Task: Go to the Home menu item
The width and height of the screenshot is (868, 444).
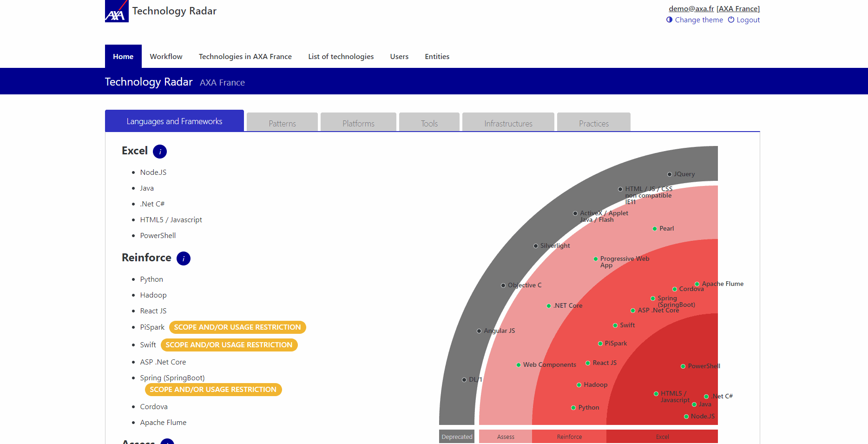Action: [123, 56]
